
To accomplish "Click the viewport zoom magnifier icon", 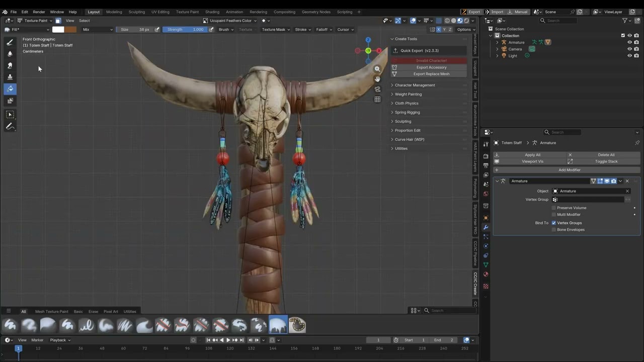I will click(x=377, y=69).
